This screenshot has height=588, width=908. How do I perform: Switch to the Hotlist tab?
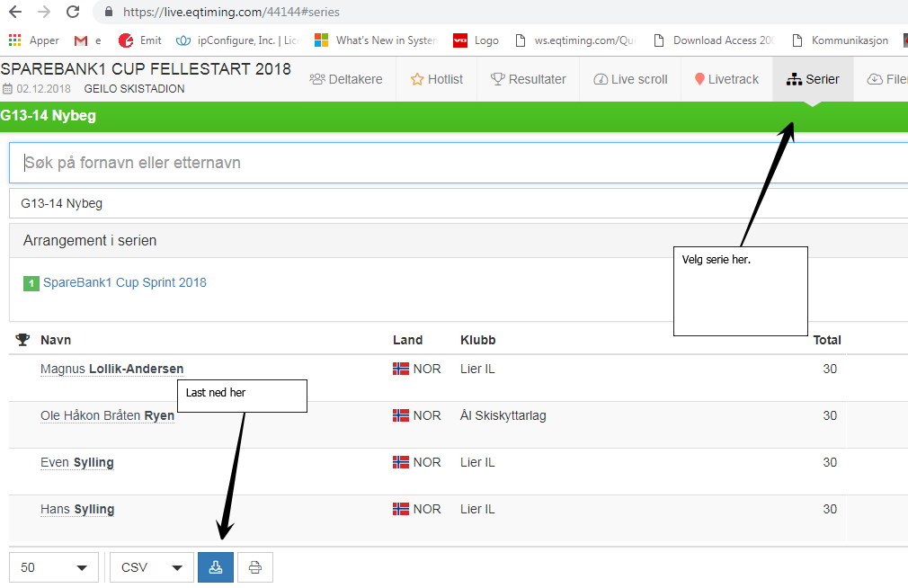click(437, 79)
